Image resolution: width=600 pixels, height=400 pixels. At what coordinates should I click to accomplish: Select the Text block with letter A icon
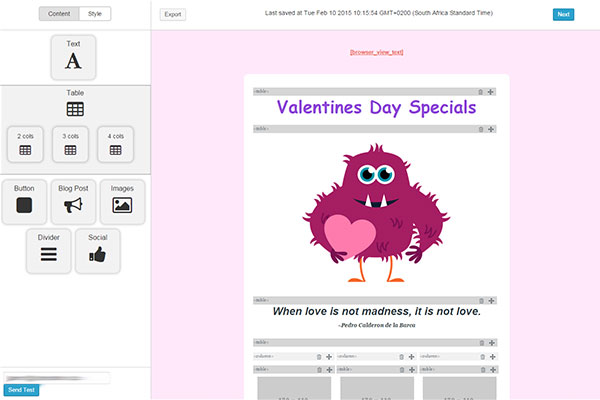(x=73, y=57)
